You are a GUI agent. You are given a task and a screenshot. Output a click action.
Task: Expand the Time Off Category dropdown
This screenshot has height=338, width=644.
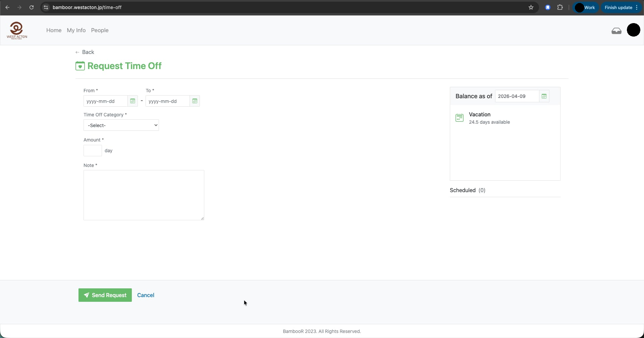(121, 125)
